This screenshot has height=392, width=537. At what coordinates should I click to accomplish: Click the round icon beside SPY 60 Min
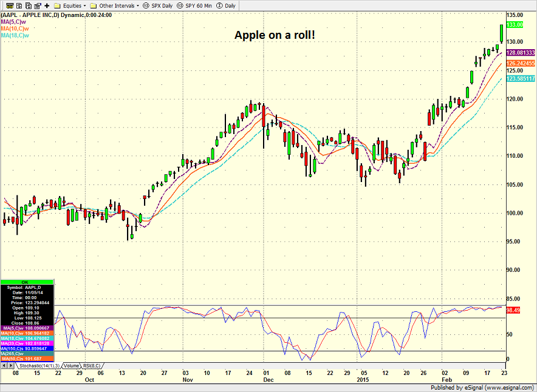click(180, 6)
